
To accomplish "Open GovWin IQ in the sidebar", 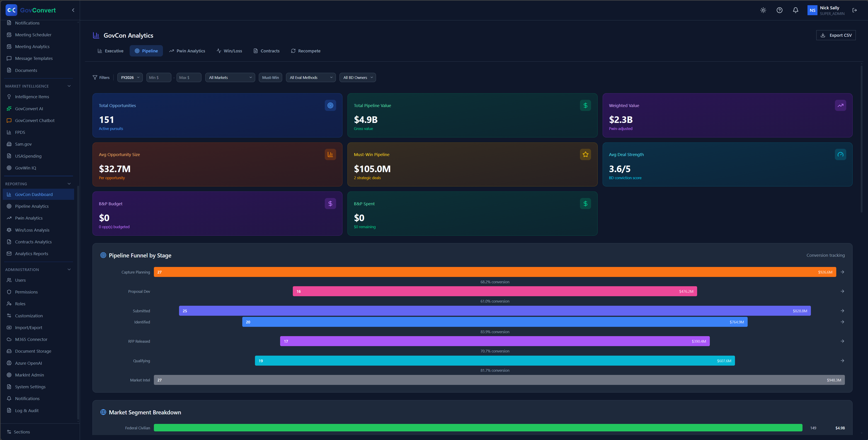I will click(38, 168).
